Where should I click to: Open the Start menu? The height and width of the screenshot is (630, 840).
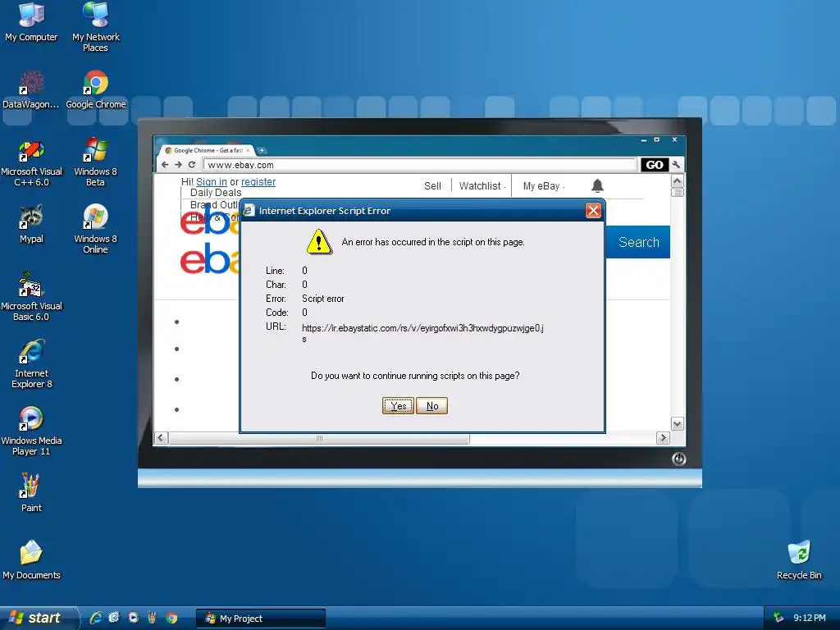point(39,618)
